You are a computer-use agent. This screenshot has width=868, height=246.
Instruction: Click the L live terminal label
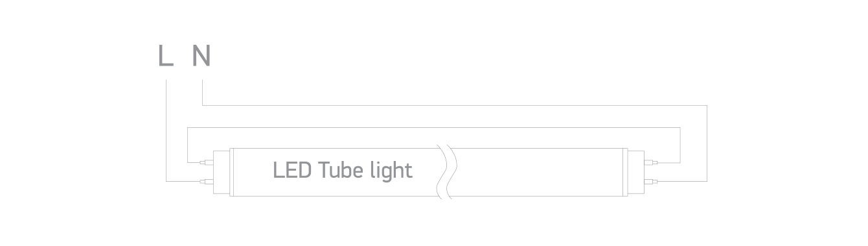[166, 56]
